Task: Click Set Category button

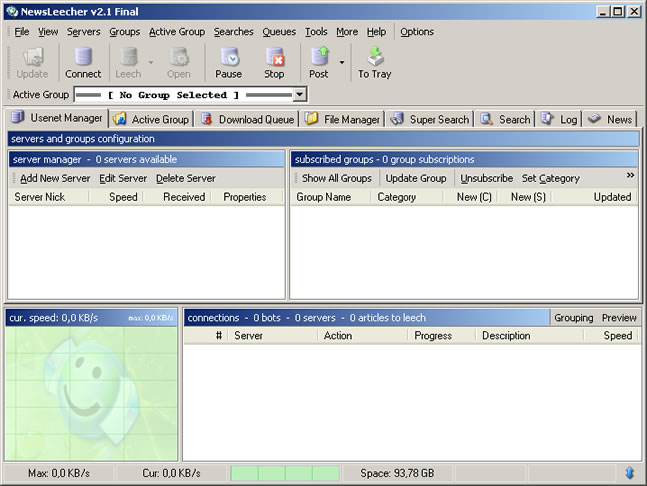Action: [x=550, y=178]
